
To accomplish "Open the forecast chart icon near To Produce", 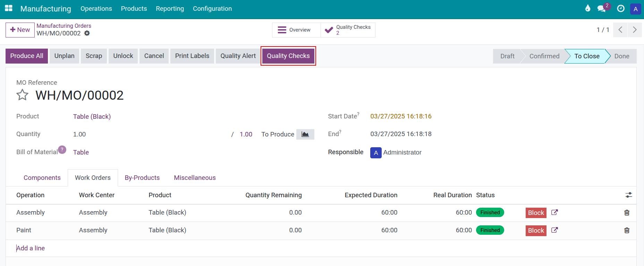I will click(305, 134).
